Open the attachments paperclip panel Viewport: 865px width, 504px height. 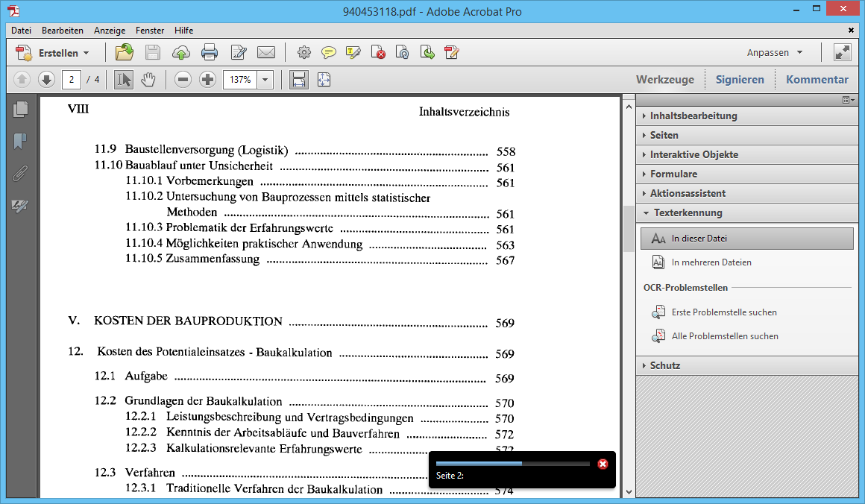pyautogui.click(x=21, y=174)
